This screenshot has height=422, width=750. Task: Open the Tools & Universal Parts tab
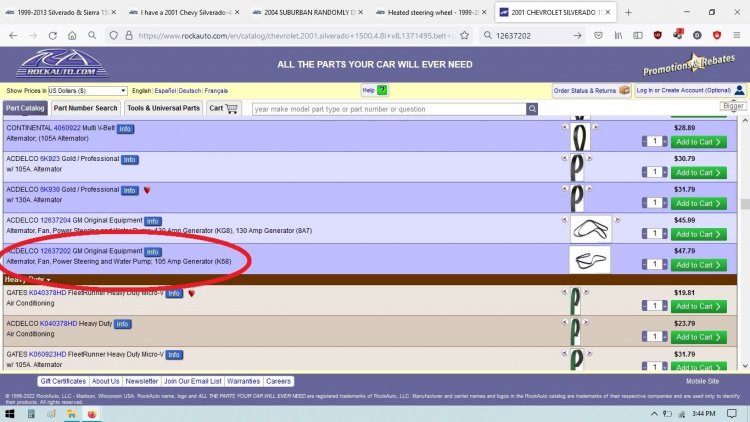click(x=163, y=109)
